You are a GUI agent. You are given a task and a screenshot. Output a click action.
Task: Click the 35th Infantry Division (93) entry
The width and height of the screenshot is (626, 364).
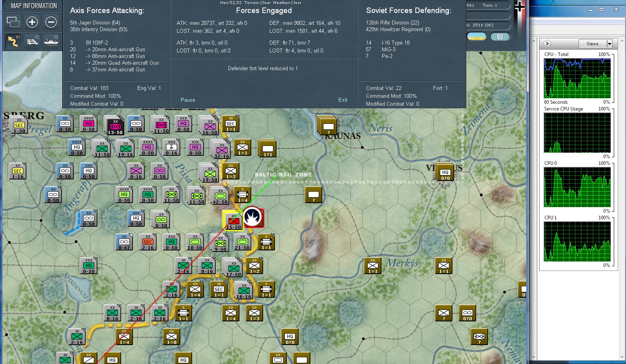[99, 30]
